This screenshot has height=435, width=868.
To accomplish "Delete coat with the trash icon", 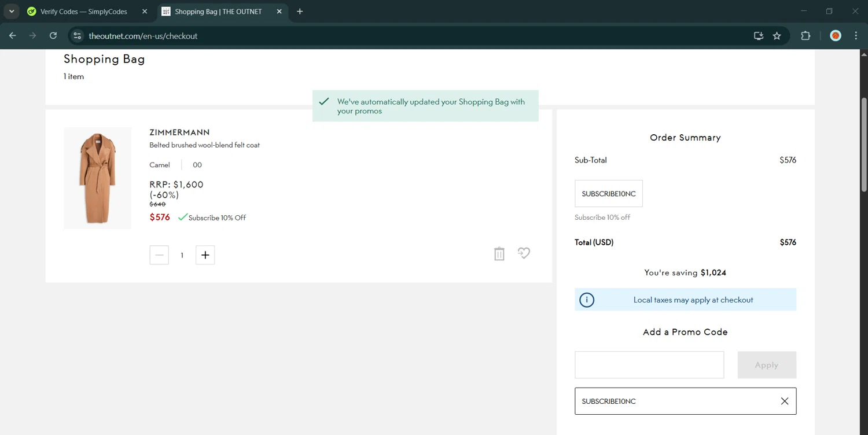I will (x=499, y=253).
